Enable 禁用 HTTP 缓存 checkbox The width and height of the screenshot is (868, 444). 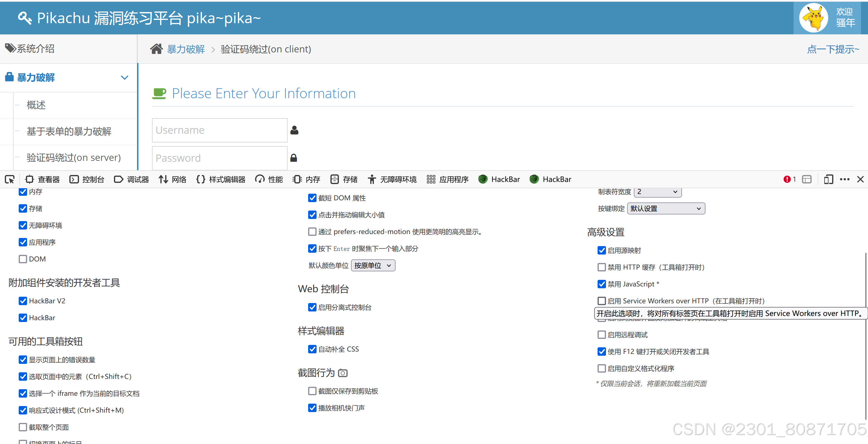[x=601, y=267]
